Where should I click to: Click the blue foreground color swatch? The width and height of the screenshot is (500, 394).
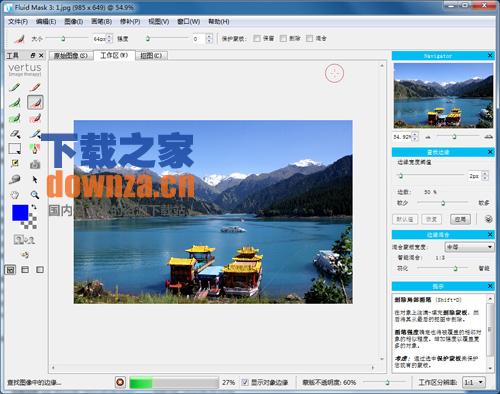click(20, 213)
